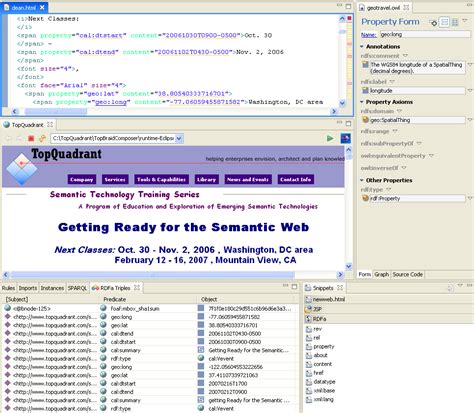The image size is (474, 413).
Task: Open the rdfs:subPropertyOf dropdown arrow
Action: coord(419,143)
